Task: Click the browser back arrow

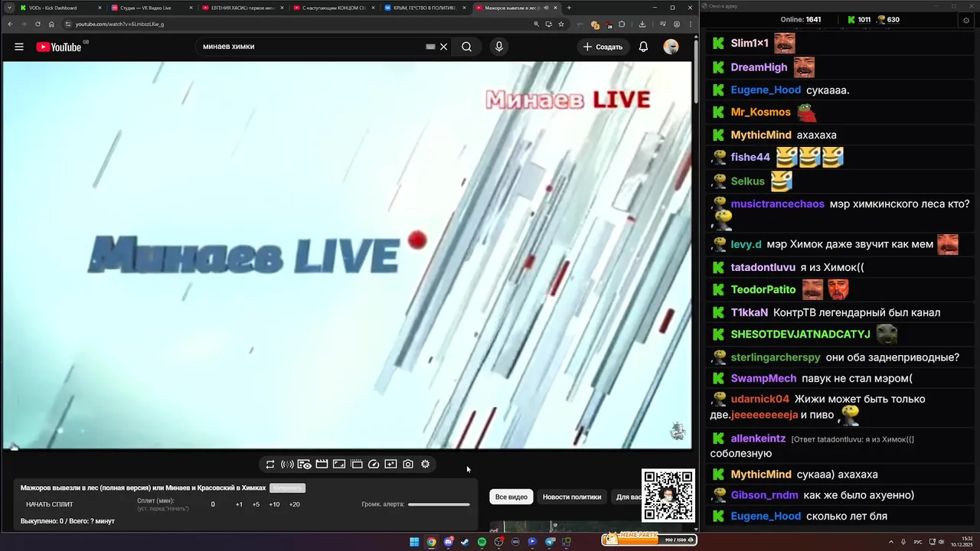Action: (x=10, y=24)
